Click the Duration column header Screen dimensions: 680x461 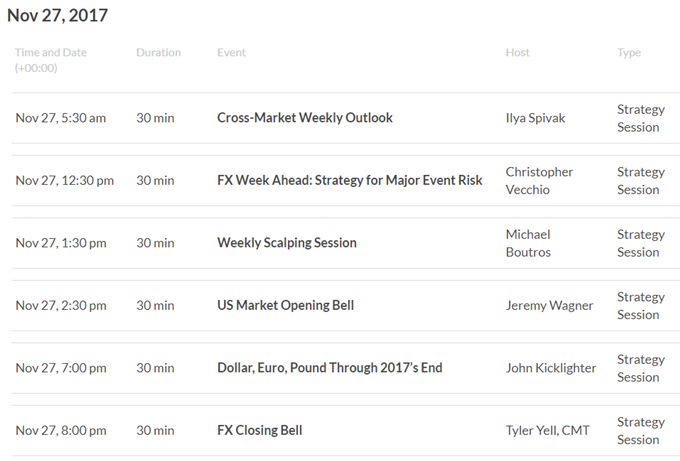click(158, 52)
